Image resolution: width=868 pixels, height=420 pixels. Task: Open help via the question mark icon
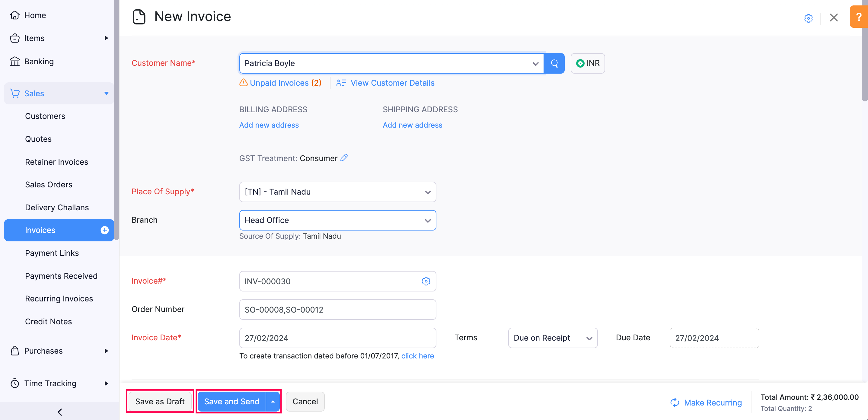859,17
